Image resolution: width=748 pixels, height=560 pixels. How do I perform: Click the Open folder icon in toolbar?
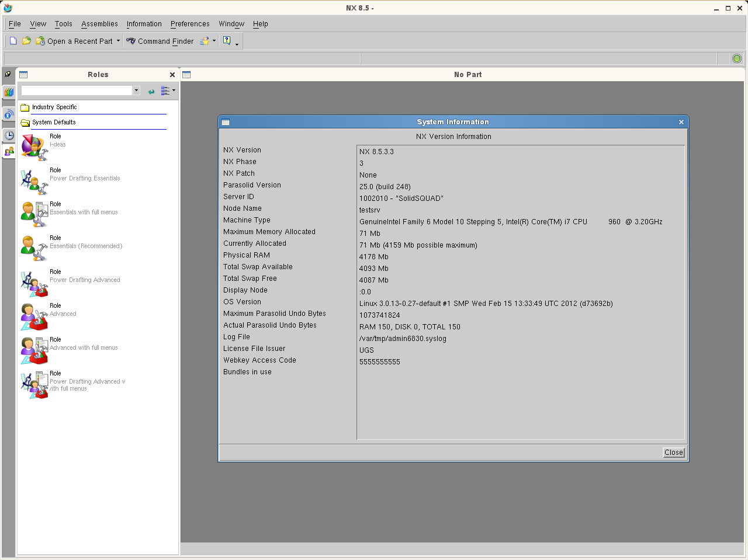[x=26, y=41]
